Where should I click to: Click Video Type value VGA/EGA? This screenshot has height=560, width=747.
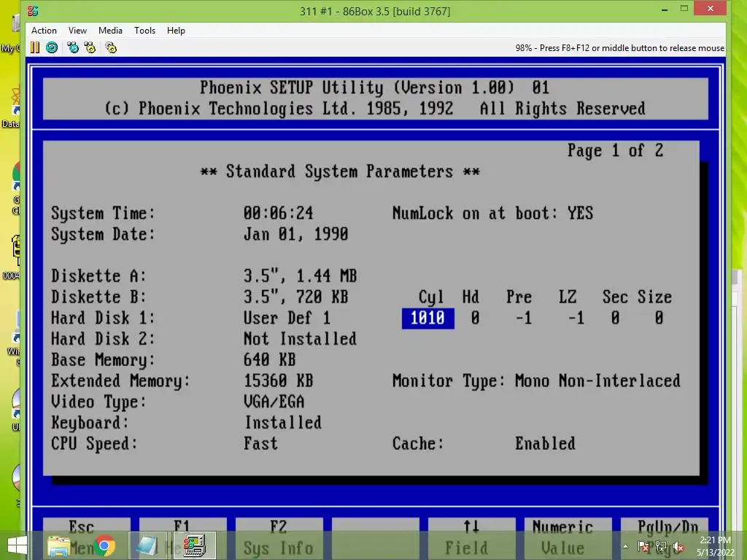tap(274, 402)
